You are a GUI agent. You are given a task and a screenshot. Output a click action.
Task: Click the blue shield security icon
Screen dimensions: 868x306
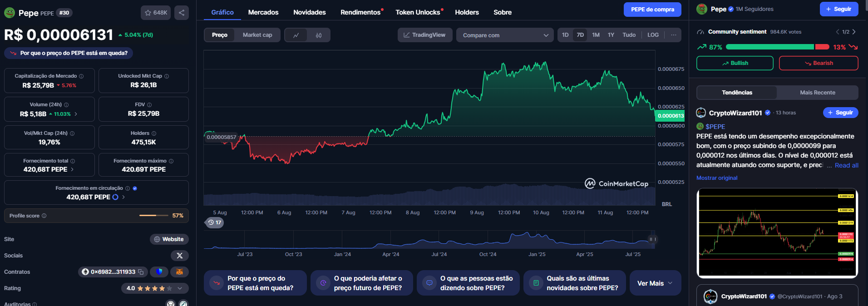point(159,272)
